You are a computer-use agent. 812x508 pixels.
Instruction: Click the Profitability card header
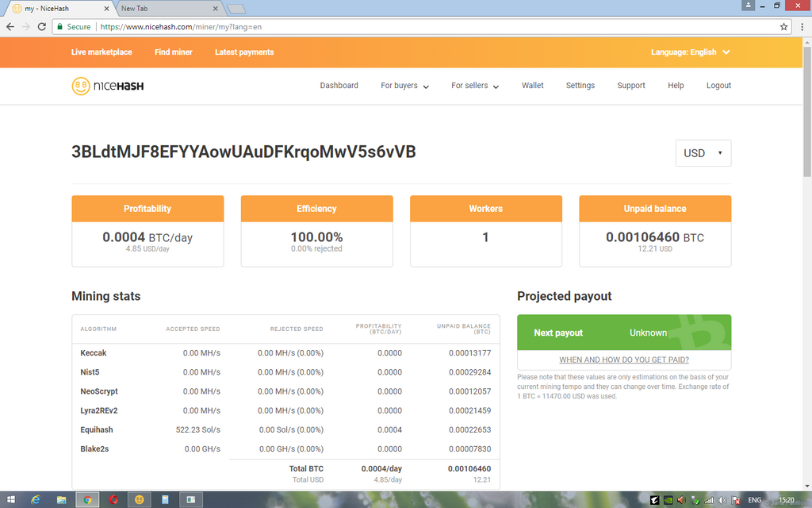[x=147, y=209]
